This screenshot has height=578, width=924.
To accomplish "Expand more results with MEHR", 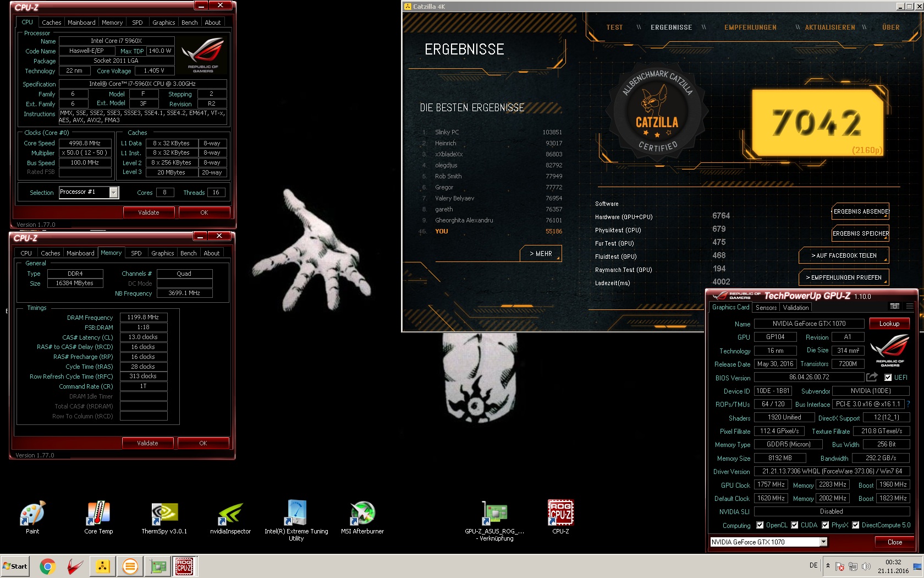I will tap(541, 254).
